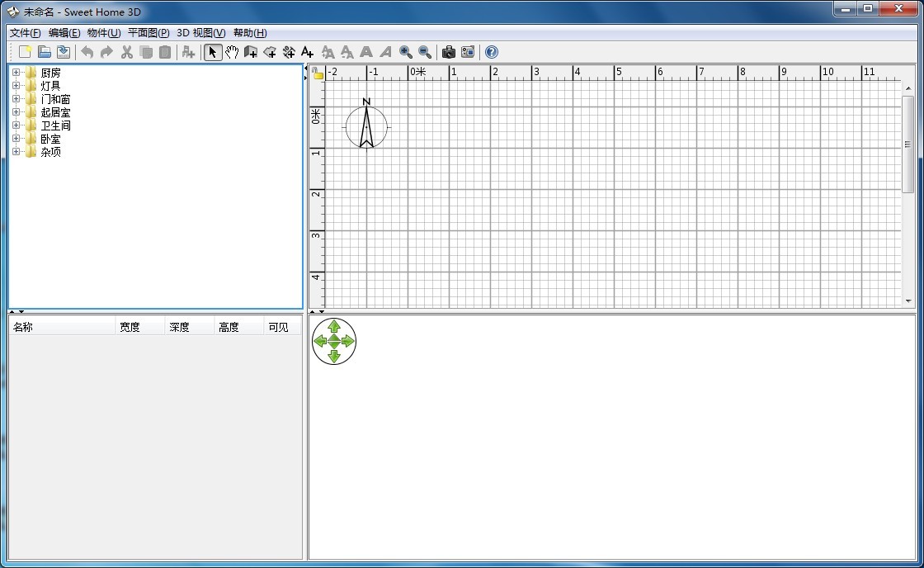Choose the Add Text label tool

[x=308, y=52]
